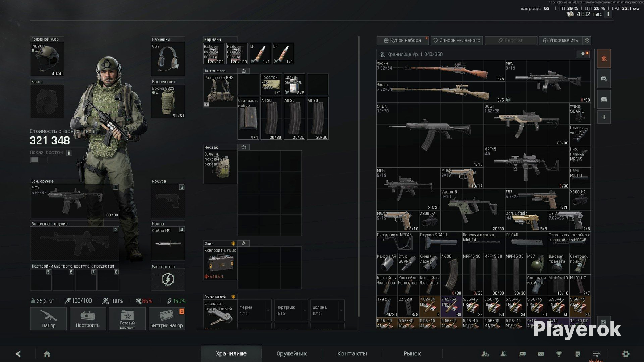Select the Композитн. ящик case

[x=220, y=264]
